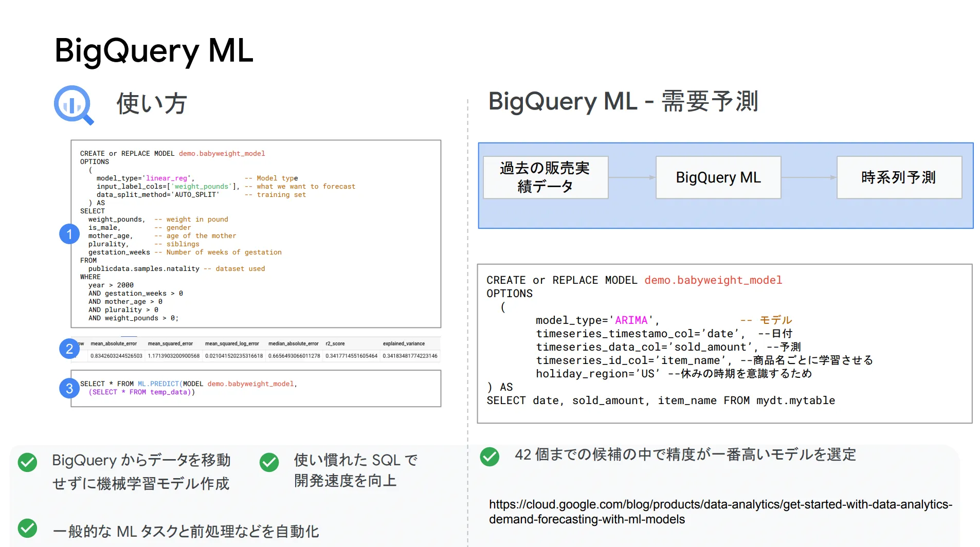Click the 'input_label_cols=['weight_pounds']' line
Screen dimensions: 980x547
[x=168, y=186]
